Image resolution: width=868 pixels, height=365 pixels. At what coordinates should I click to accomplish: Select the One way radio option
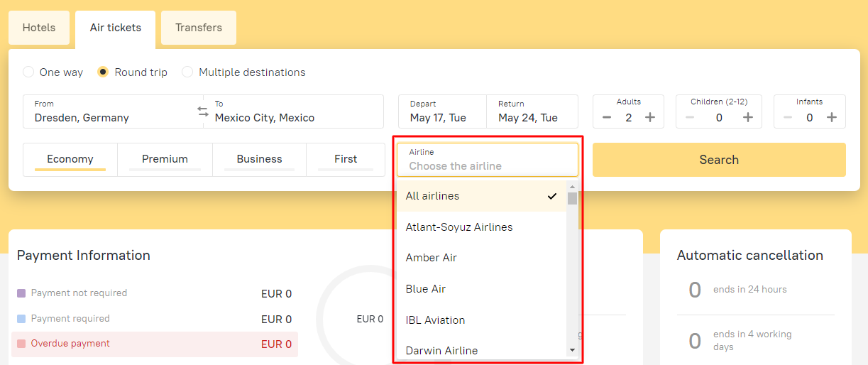(x=28, y=72)
